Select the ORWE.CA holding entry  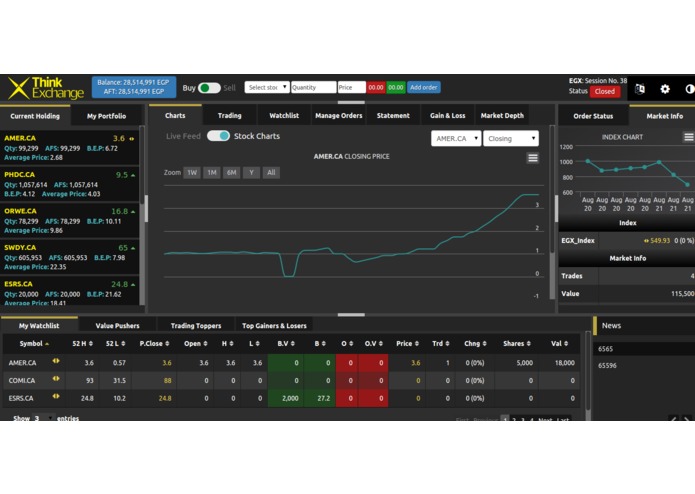[70, 220]
